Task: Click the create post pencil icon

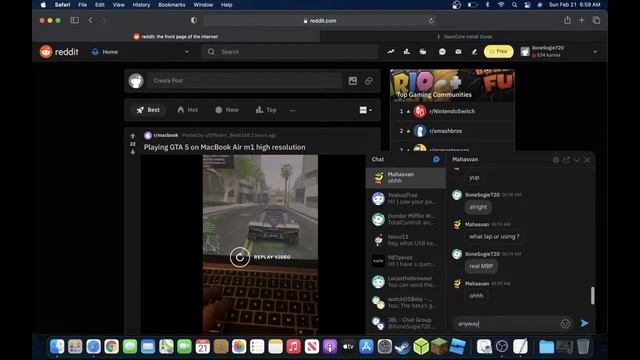Action: tap(474, 52)
